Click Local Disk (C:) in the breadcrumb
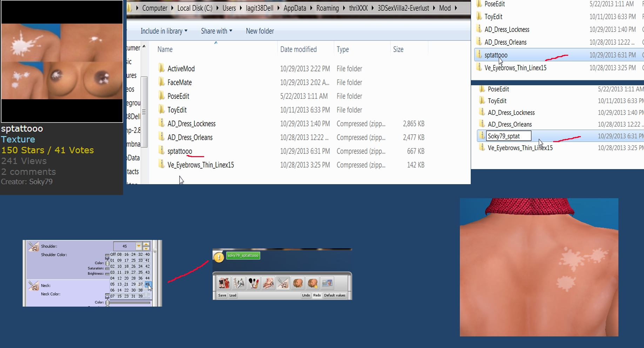644x348 pixels. (195, 8)
